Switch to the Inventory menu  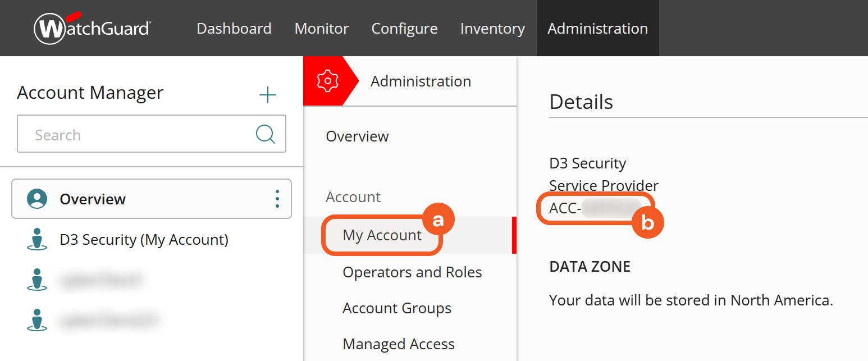coord(492,29)
